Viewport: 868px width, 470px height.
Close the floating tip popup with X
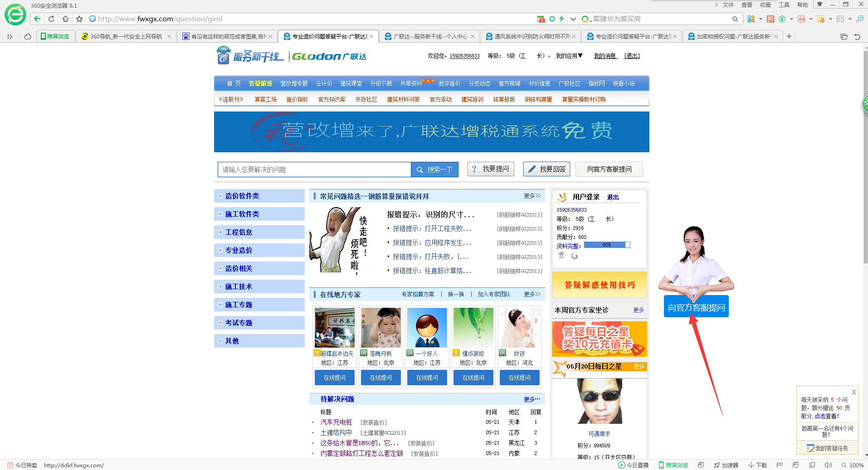(x=854, y=392)
